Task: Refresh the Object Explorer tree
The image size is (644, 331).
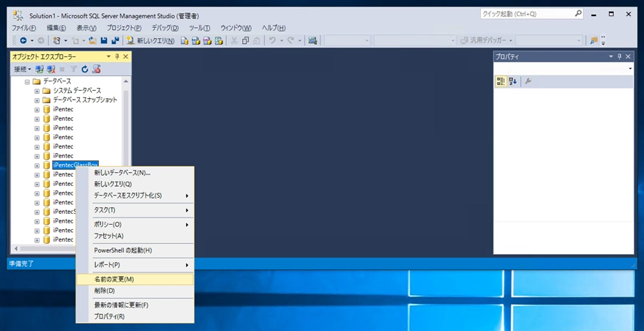Action: [x=85, y=69]
